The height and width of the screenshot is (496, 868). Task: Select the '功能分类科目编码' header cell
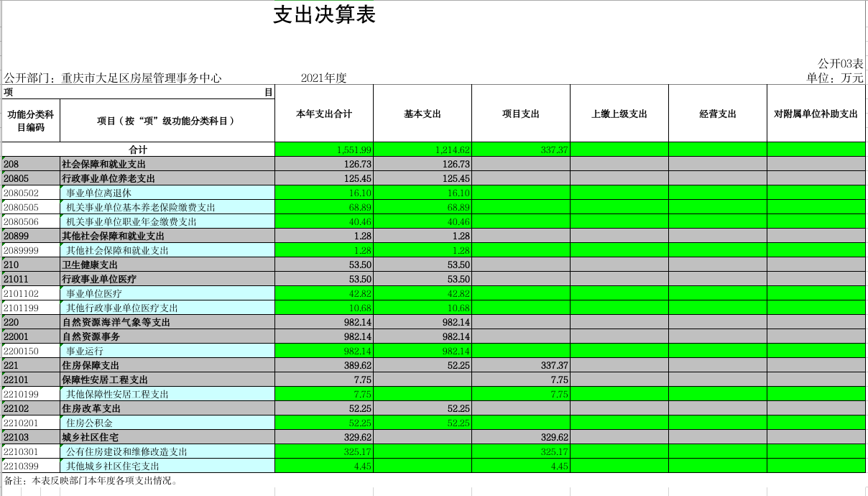31,121
